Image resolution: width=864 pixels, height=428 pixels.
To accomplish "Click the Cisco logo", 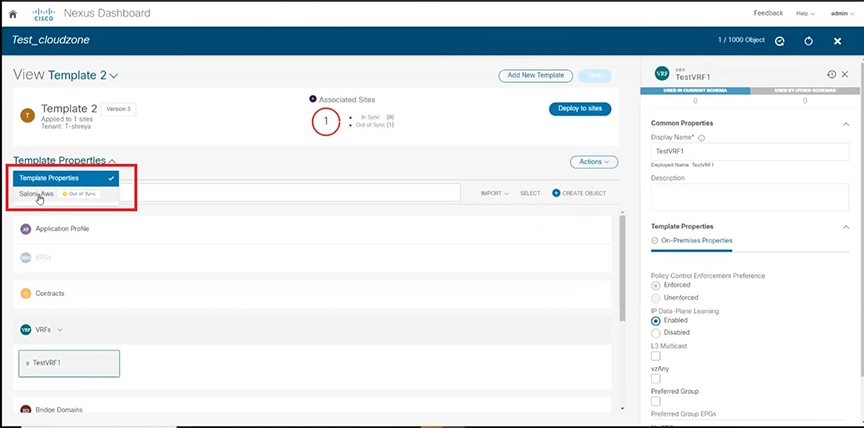I will (x=44, y=14).
